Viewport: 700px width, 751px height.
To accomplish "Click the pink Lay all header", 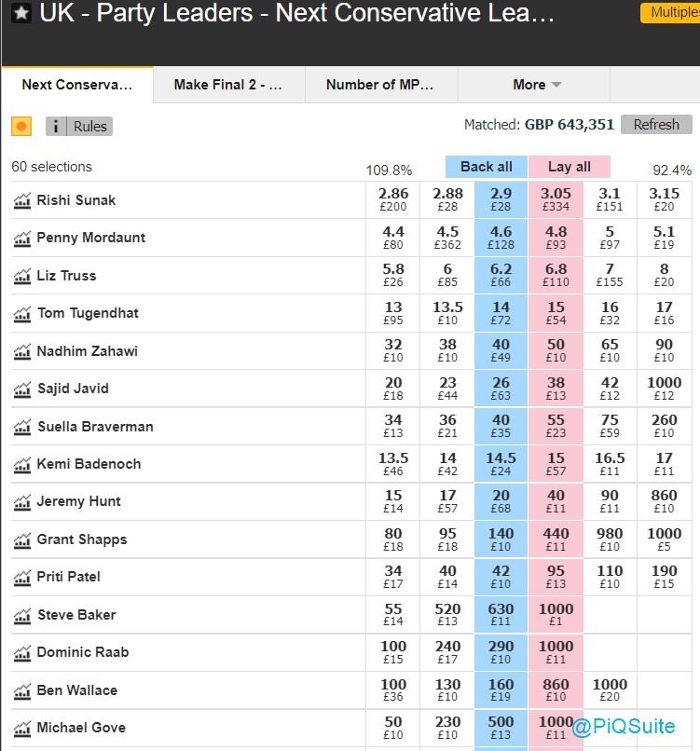I will pyautogui.click(x=569, y=167).
